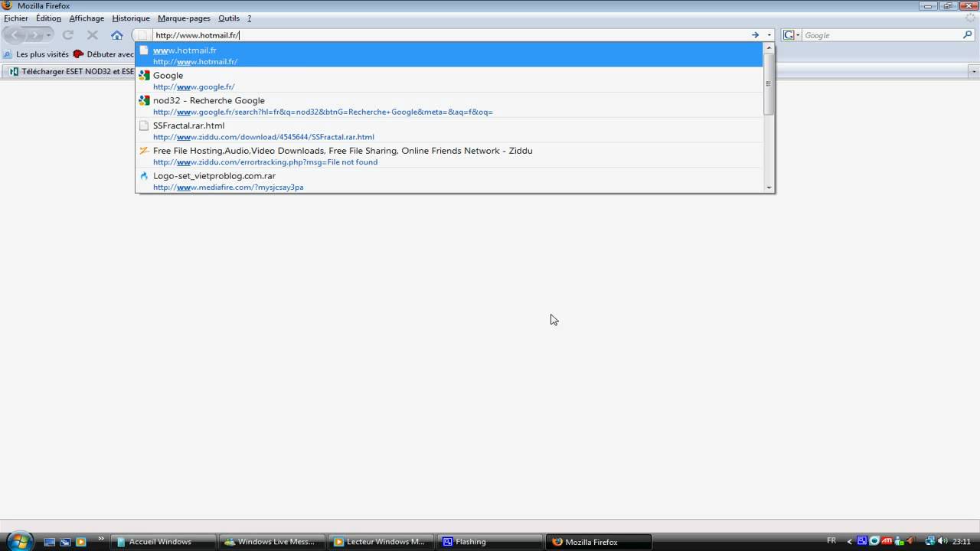
Task: Open the Débuter avec bookmark
Action: tap(104, 54)
